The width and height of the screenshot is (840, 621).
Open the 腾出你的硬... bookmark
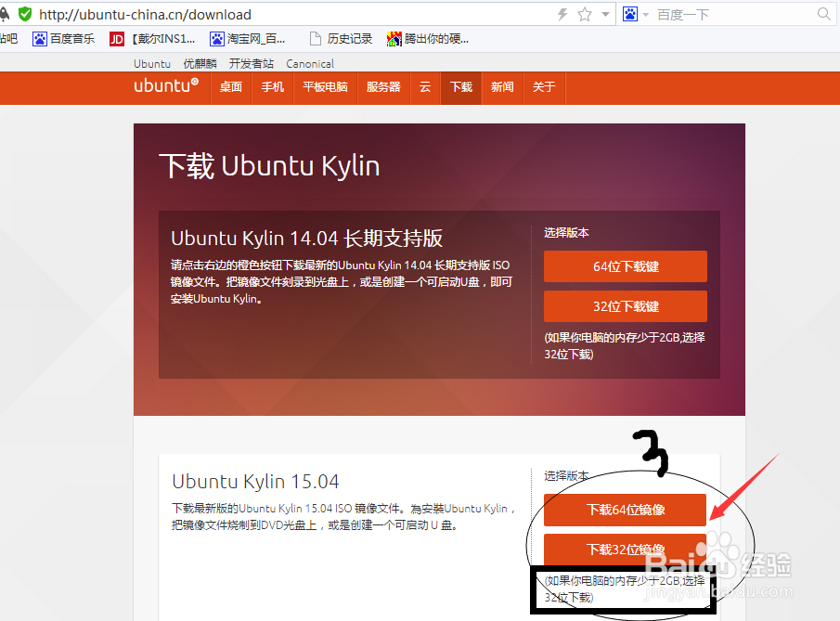point(428,39)
